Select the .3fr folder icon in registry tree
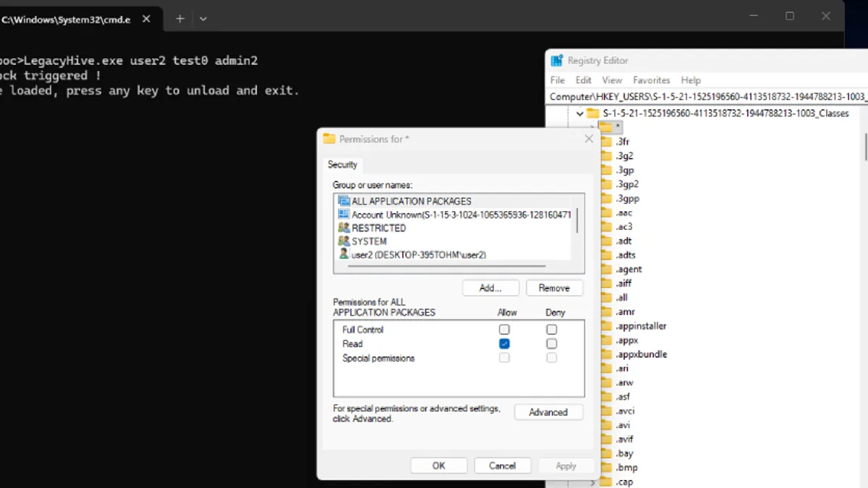868x488 pixels. click(607, 142)
